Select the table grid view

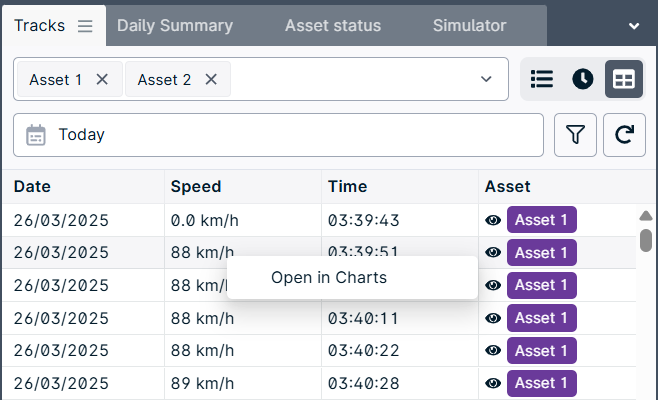(x=624, y=79)
